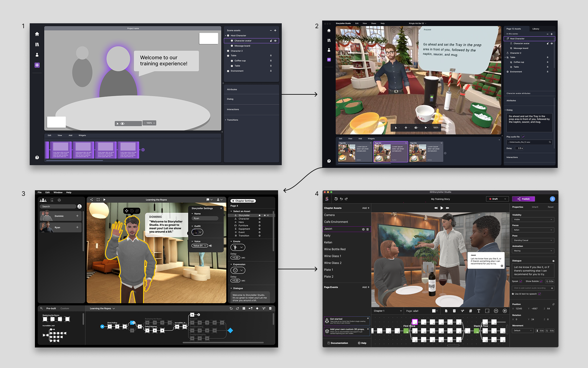Select the Wine Bottle Red asset

click(x=335, y=249)
